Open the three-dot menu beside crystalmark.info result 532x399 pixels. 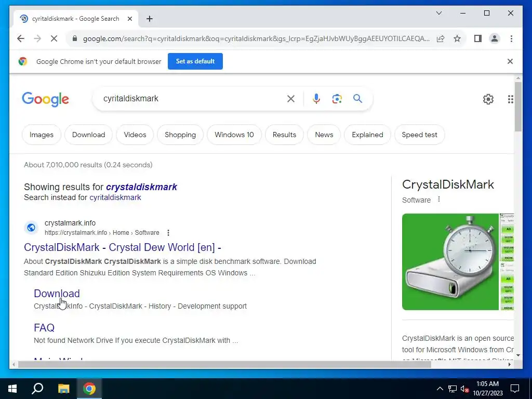[168, 233]
